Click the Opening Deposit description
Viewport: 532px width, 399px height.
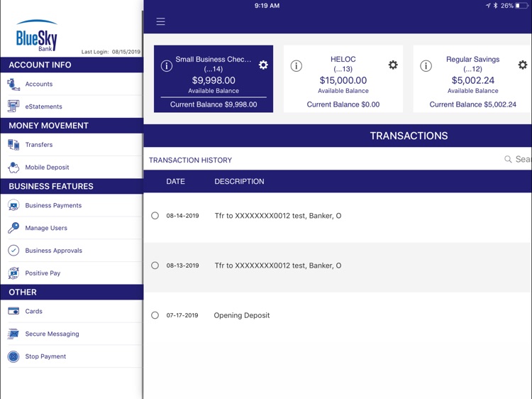click(242, 315)
